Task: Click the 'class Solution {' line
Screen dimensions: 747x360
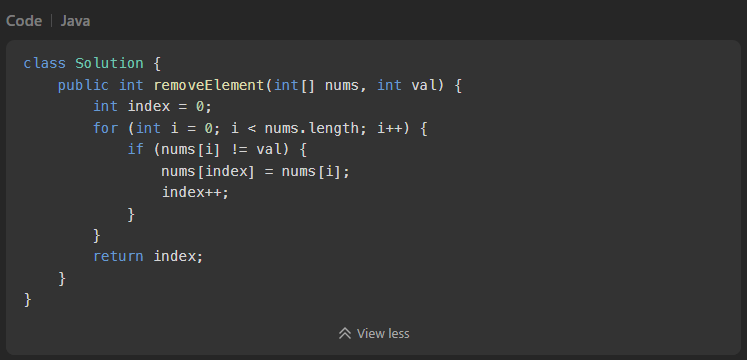Action: tap(92, 63)
